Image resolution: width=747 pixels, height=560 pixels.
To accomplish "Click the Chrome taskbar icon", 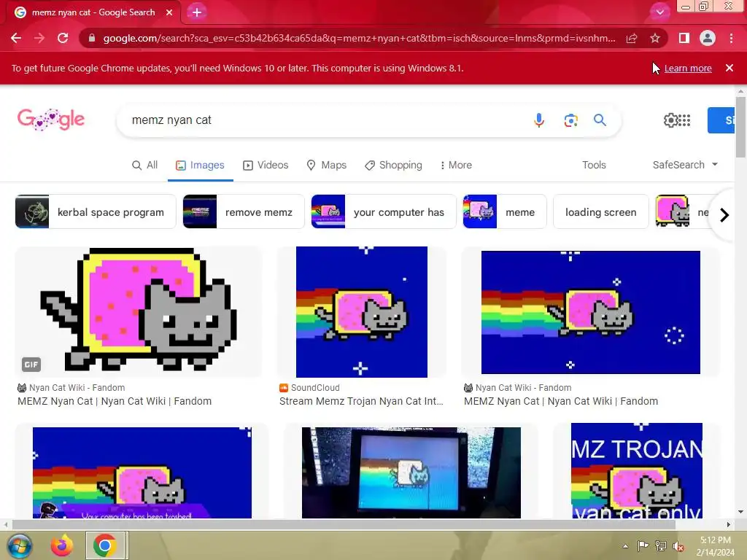I will click(x=105, y=545).
